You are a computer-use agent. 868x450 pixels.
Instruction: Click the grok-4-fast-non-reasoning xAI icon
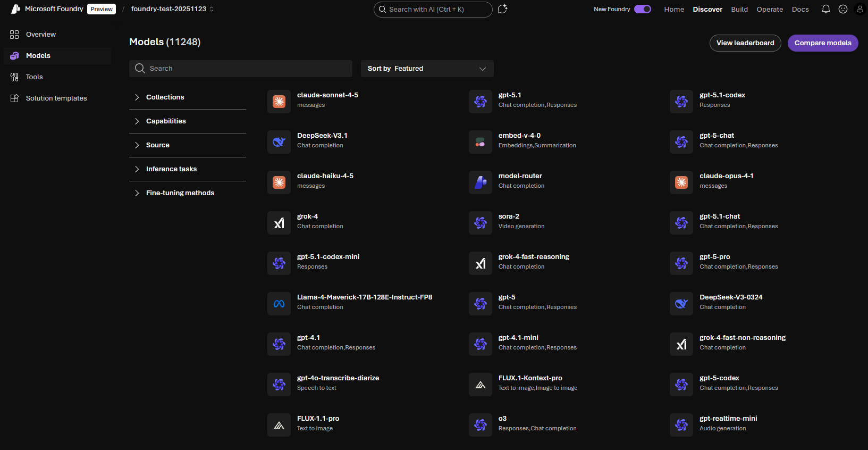(681, 344)
